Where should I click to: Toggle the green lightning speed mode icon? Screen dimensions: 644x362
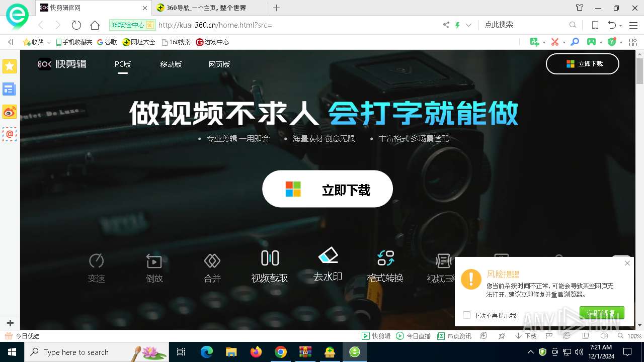pos(457,25)
